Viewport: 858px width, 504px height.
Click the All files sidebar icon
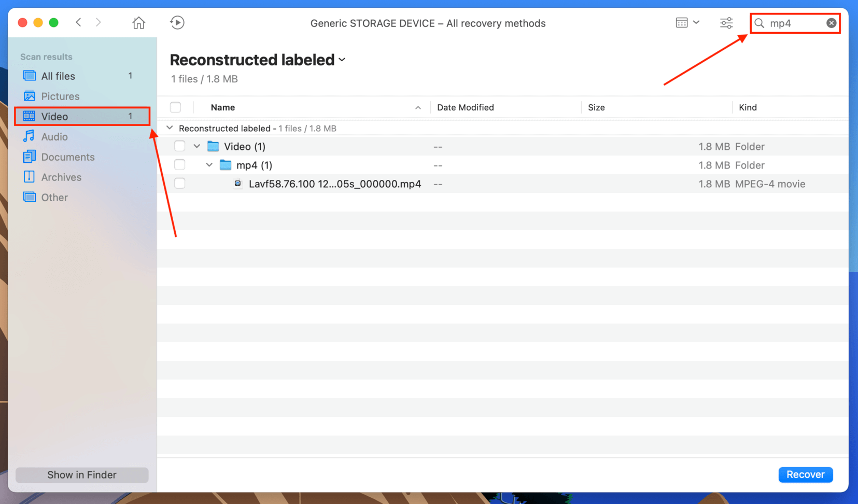point(30,76)
